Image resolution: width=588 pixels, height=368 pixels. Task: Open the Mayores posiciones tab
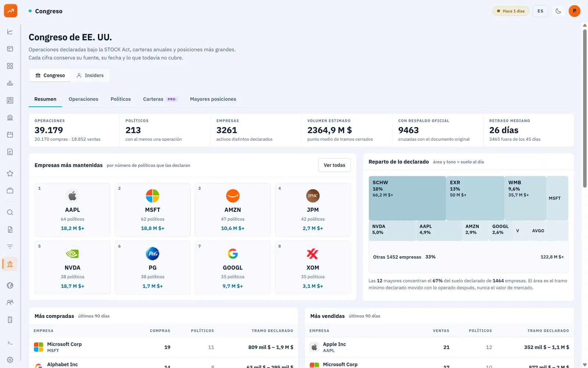(x=213, y=99)
